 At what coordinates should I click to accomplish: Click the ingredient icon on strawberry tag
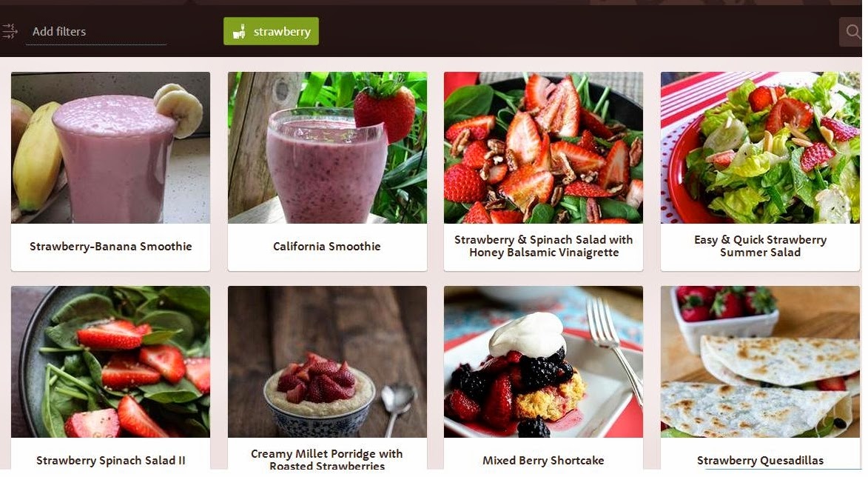coord(239,32)
